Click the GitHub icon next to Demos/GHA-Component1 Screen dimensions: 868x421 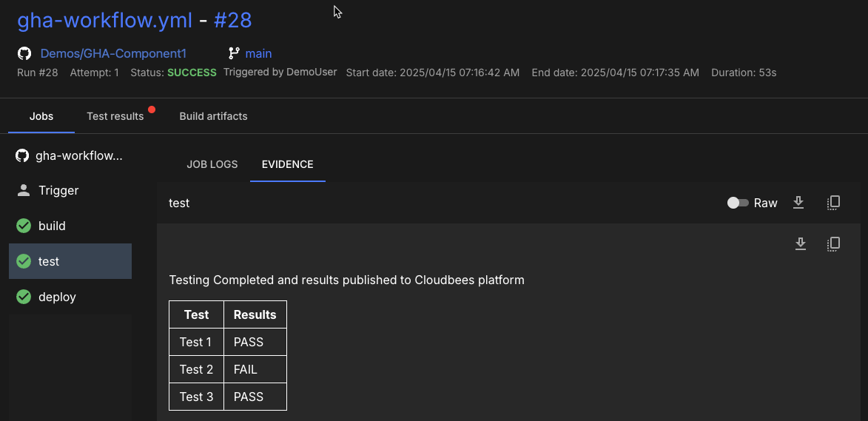(x=24, y=53)
